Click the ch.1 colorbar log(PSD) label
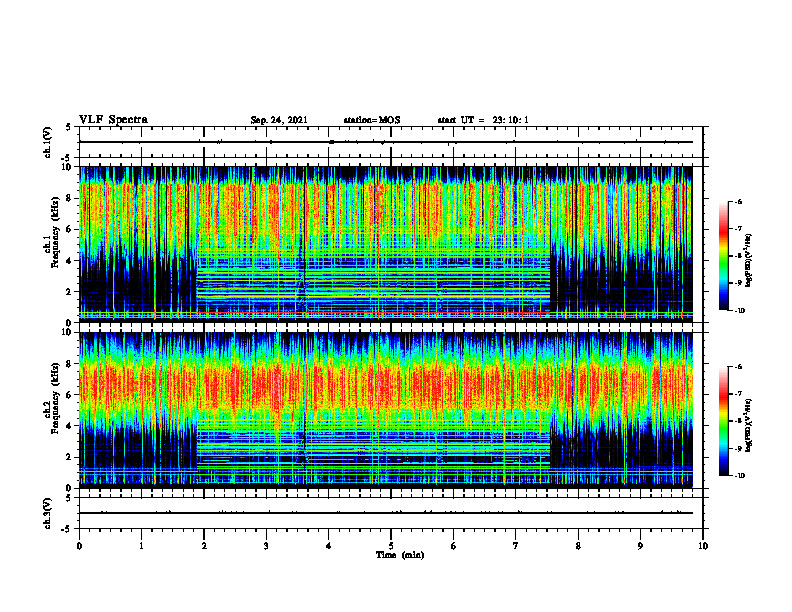The image size is (792, 612). click(x=749, y=261)
